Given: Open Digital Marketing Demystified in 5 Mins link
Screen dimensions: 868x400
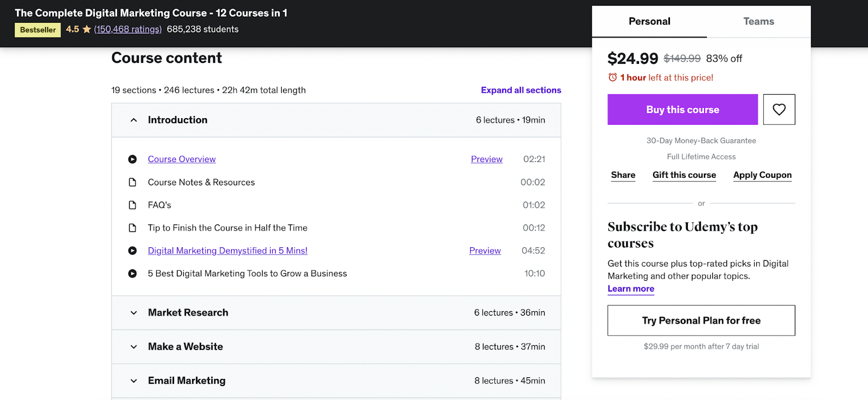Looking at the screenshot, I should click(x=228, y=250).
